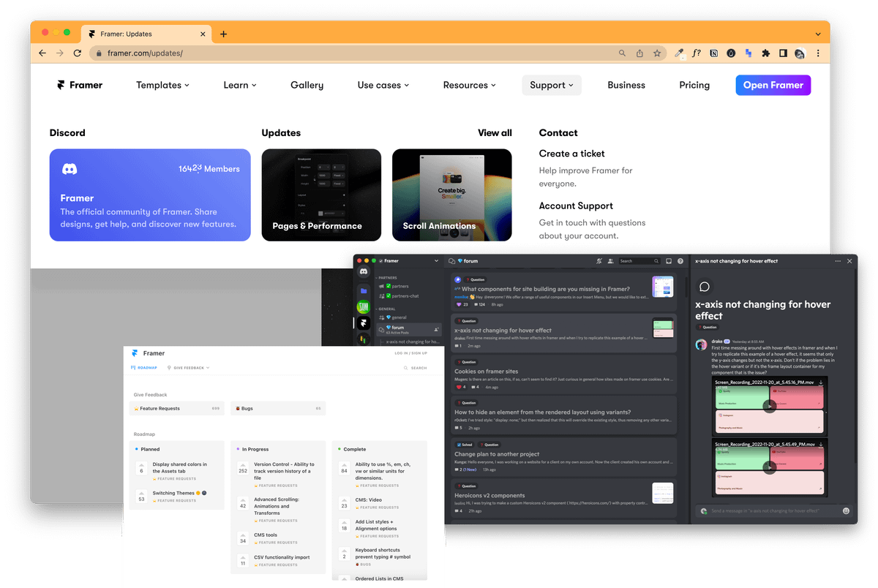Click the Open Framer button
This screenshot has width=878, height=588.
(x=773, y=85)
